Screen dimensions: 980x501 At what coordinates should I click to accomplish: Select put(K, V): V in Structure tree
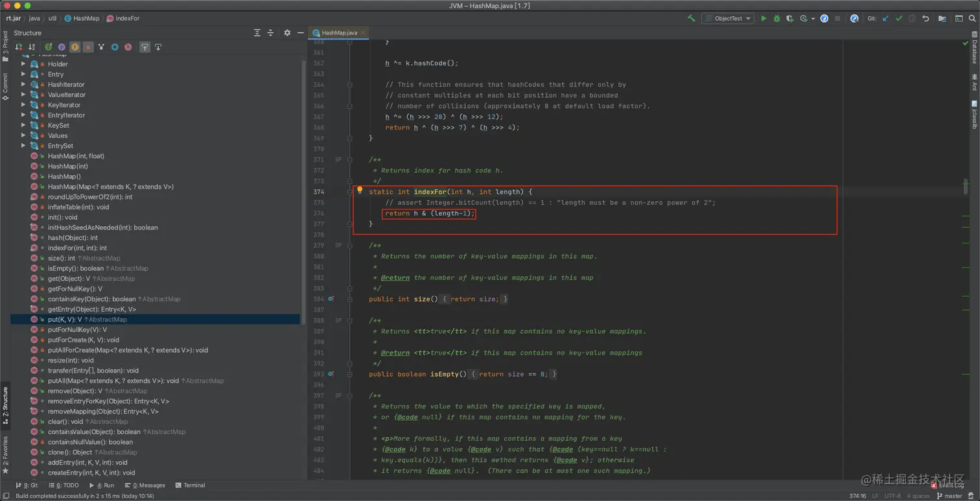(x=156, y=320)
